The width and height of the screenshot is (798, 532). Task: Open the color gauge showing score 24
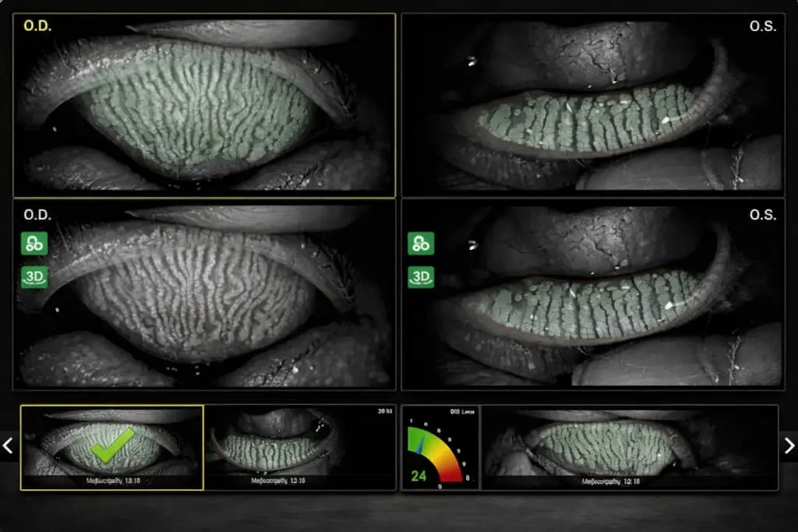point(440,448)
